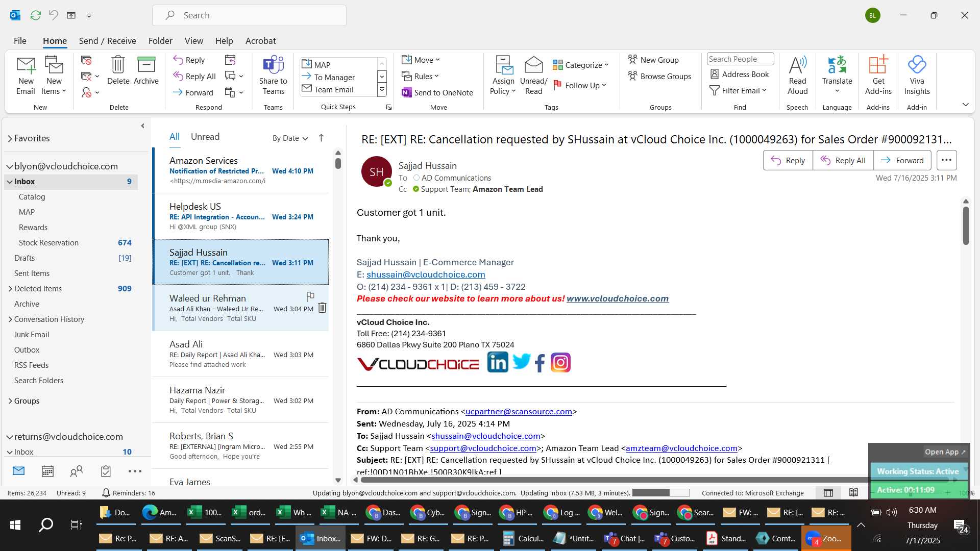
Task: Click the reading pane vertical scrollbar thumb
Action: [966, 226]
